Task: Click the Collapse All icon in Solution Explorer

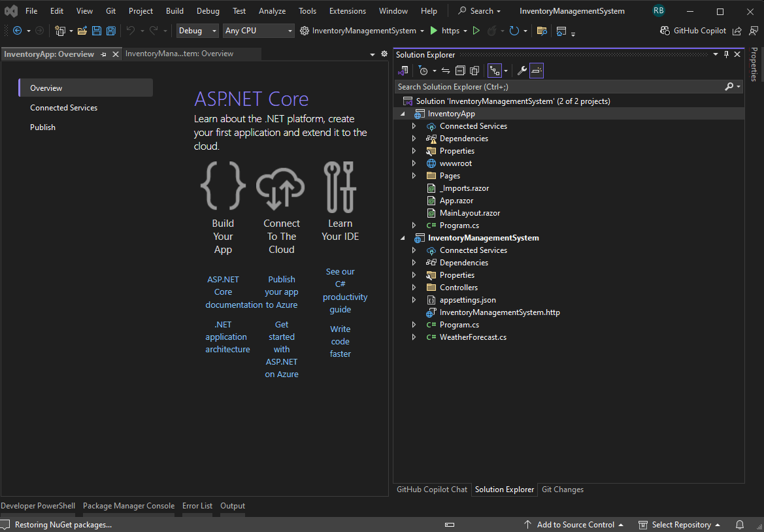Action: [461, 70]
